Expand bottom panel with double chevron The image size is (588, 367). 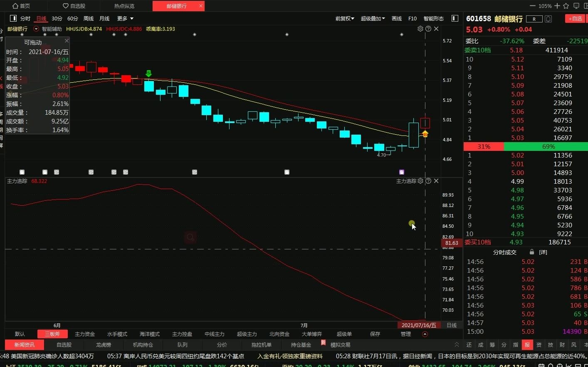[x=457, y=345]
